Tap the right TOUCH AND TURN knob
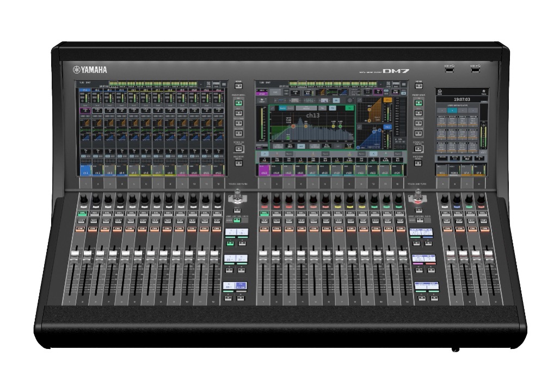Screen dimensions: 560x392 point(418,196)
